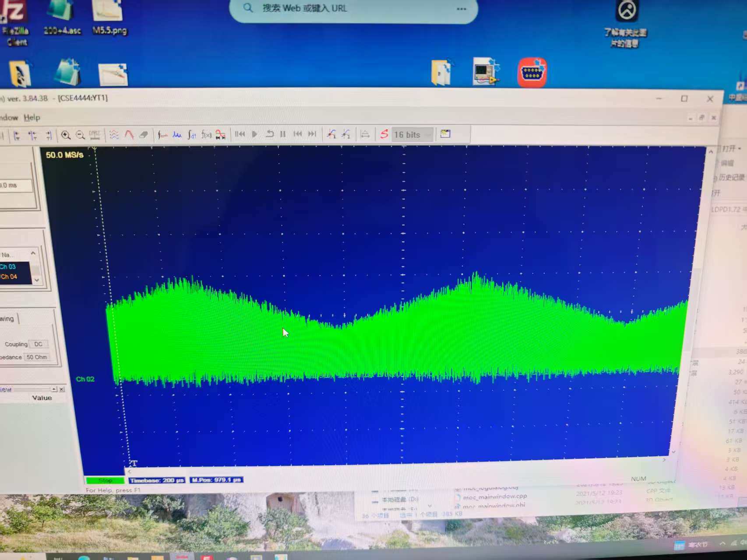Click the green Stop status indicator
The width and height of the screenshot is (747, 560).
tap(105, 481)
